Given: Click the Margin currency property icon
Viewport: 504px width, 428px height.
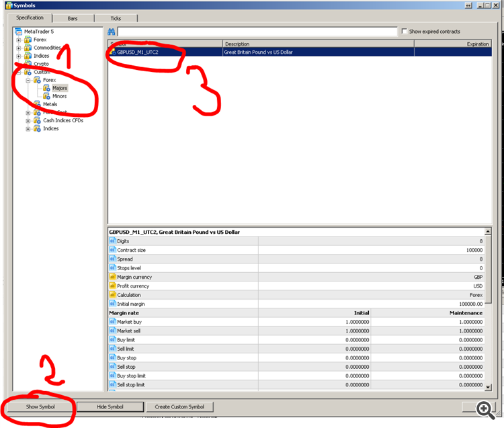Looking at the screenshot, I should 112,277.
